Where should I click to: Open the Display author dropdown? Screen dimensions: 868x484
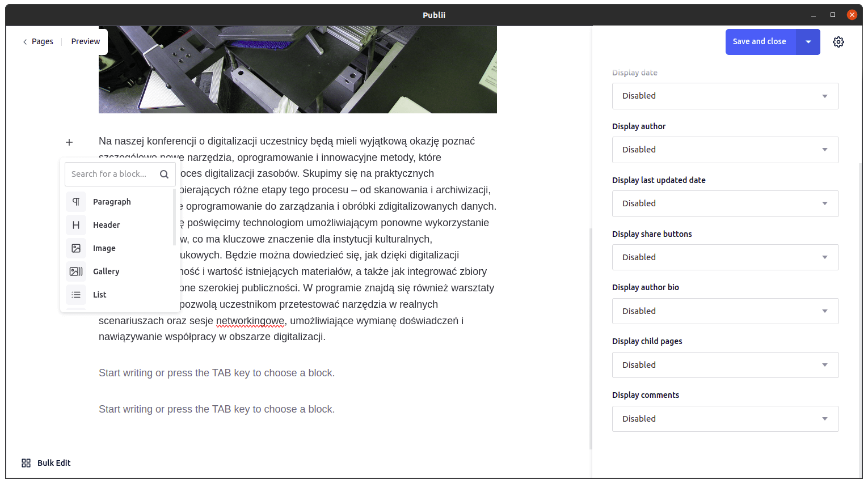[725, 150]
